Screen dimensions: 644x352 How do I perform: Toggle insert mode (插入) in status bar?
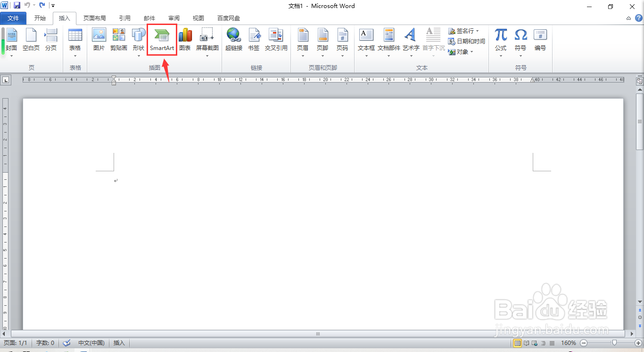point(119,343)
